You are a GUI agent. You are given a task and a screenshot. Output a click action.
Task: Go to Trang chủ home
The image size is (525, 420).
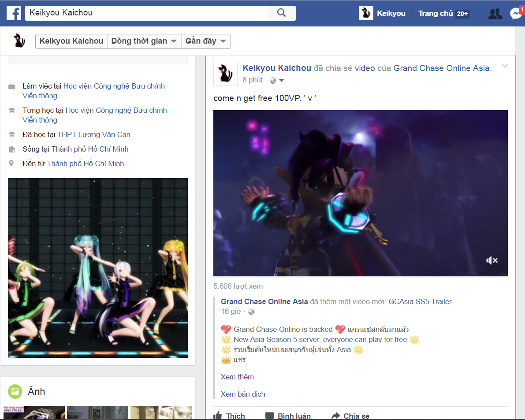click(435, 13)
